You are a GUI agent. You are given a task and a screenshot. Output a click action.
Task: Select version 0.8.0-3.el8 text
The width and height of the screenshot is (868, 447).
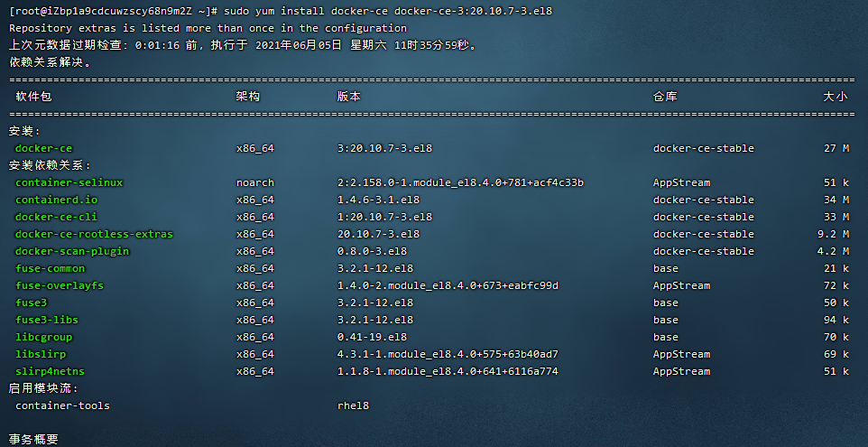click(372, 251)
